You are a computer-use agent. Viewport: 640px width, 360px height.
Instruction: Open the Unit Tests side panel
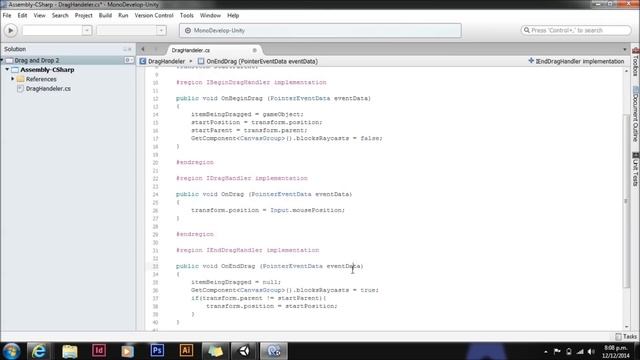(x=636, y=169)
